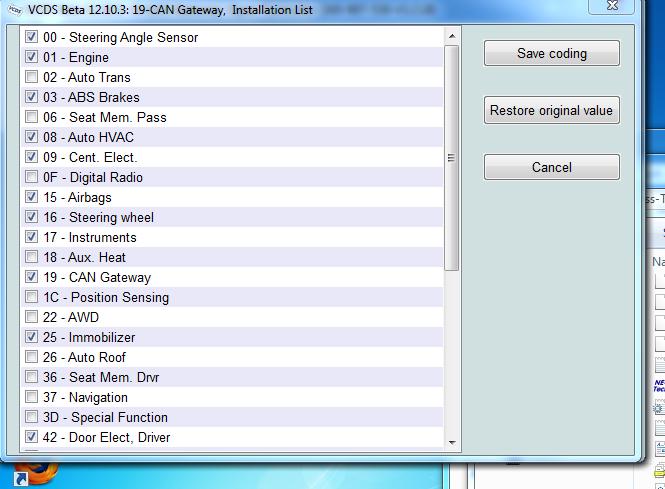Toggle 08 - Auto HVAC checkbox
Image resolution: width=665 pixels, height=489 pixels.
(31, 136)
